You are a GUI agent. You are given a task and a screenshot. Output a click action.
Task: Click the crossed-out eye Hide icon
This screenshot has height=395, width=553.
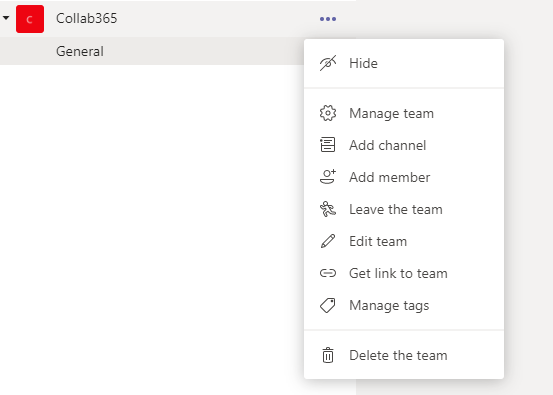328,63
